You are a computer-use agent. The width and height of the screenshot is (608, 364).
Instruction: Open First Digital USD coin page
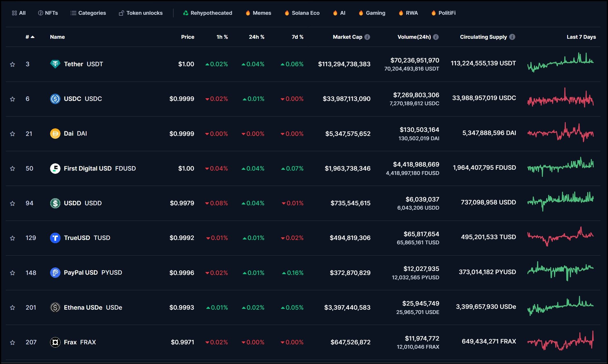pos(87,168)
